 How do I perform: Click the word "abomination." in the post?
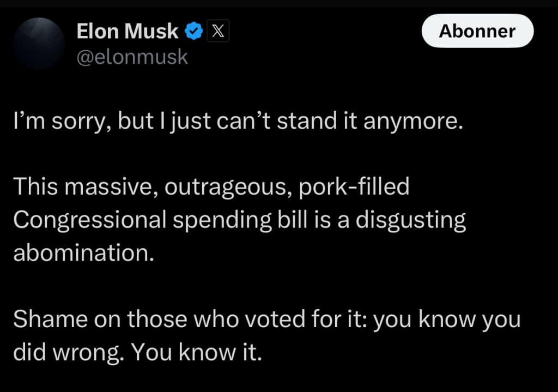[x=84, y=253]
